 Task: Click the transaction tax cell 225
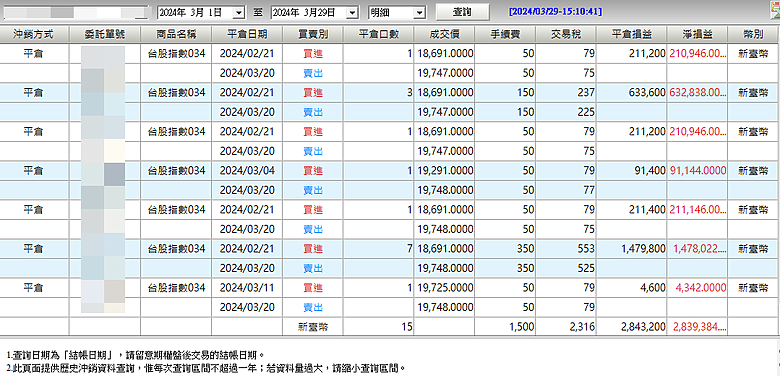566,112
